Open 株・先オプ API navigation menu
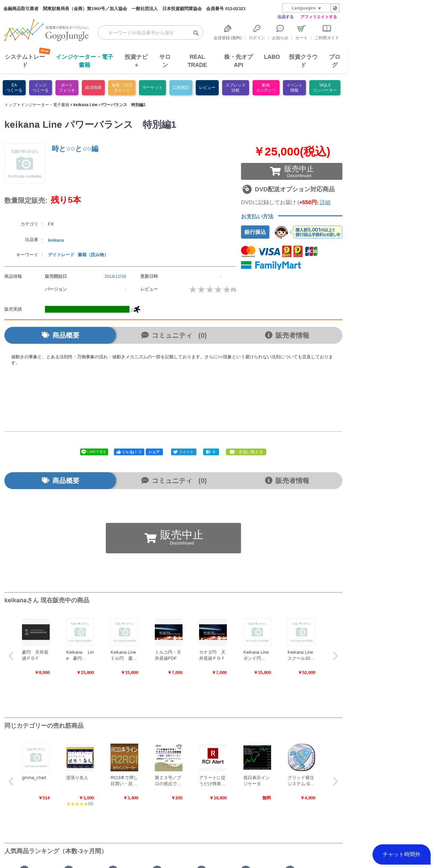The height and width of the screenshot is (868, 434). tap(238, 61)
